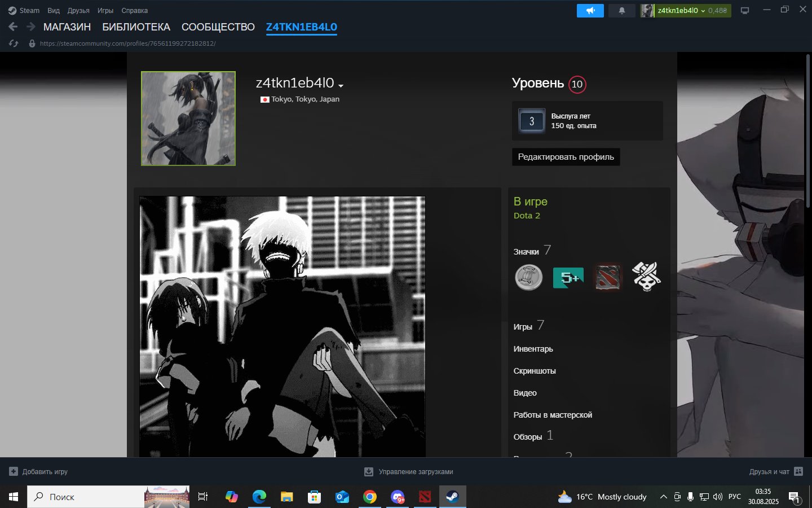
Task: Open the skull with swords badge
Action: [646, 277]
